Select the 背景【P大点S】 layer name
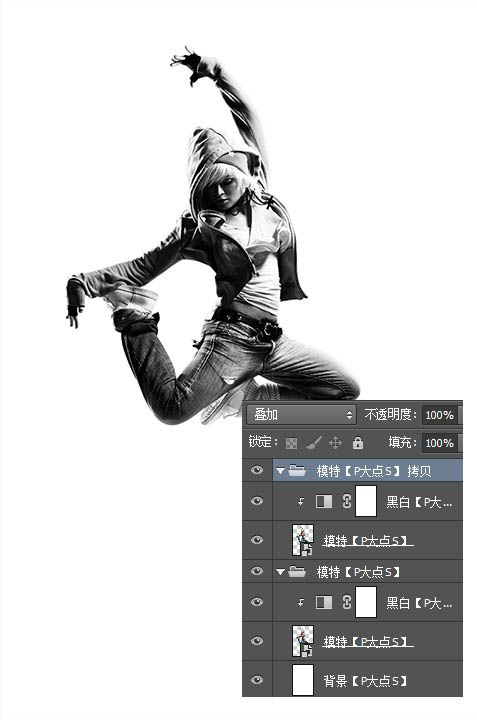Screen dimensions: 477x720 365,681
